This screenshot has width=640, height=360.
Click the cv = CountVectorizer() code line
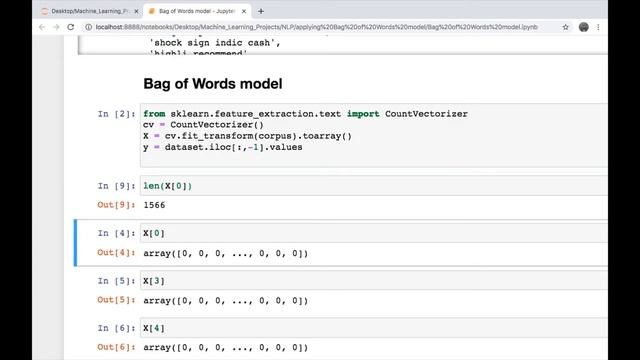[203, 125]
